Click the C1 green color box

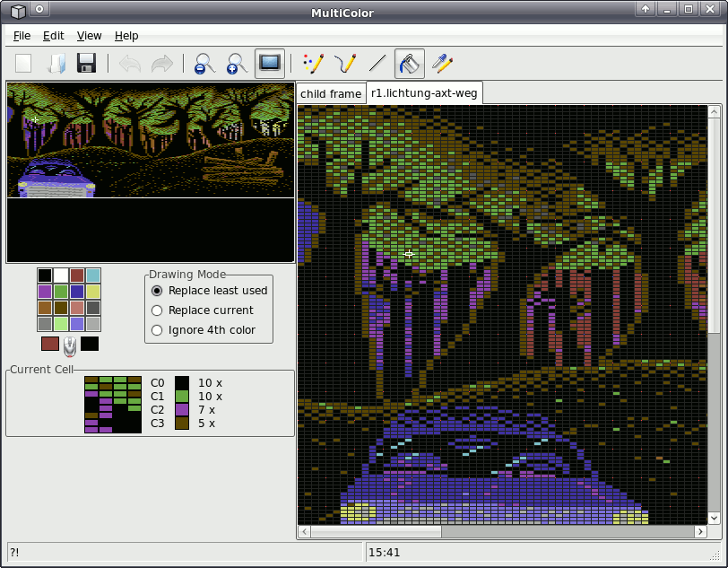pyautogui.click(x=181, y=397)
